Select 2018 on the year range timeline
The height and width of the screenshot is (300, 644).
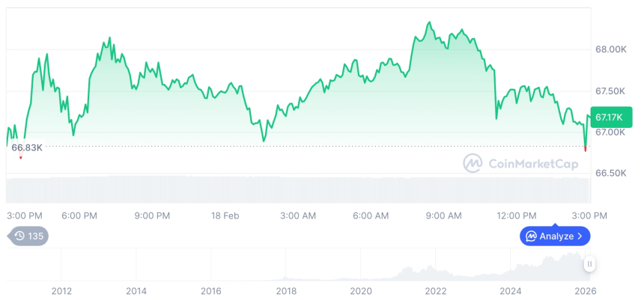[285, 291]
